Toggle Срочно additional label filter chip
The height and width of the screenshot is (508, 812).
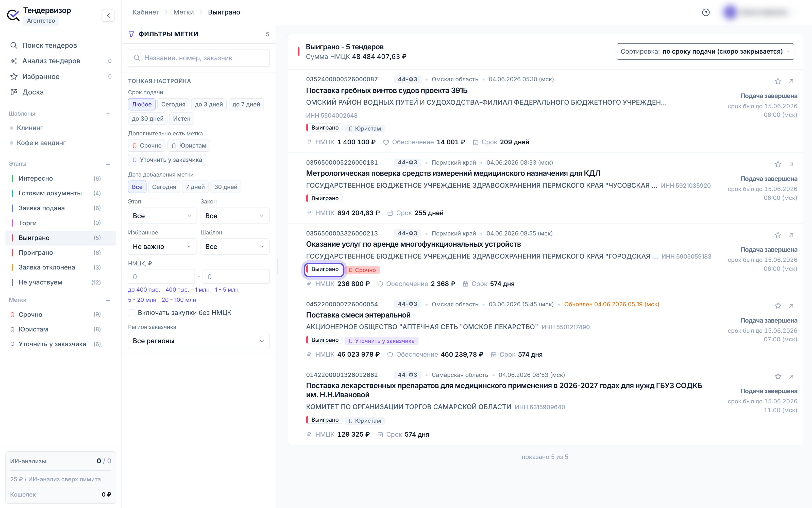click(x=147, y=146)
